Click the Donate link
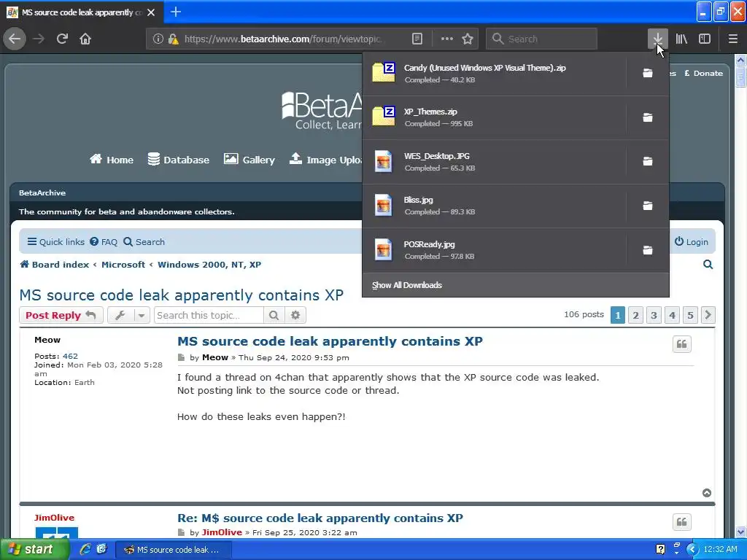This screenshot has height=560, width=747. click(704, 74)
